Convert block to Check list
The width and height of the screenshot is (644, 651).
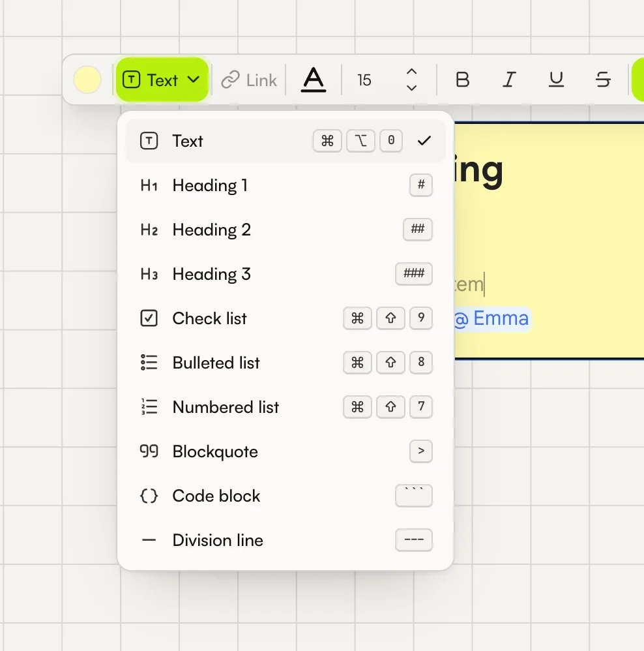click(285, 318)
